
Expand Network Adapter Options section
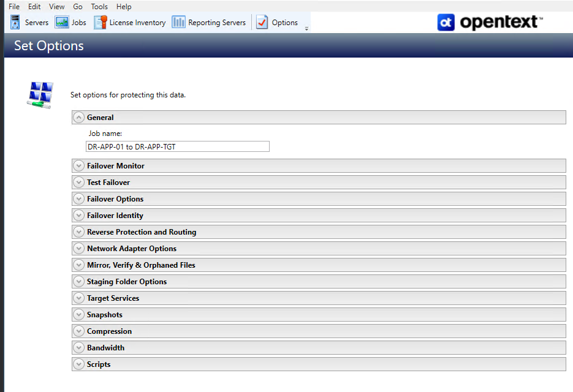pos(78,249)
